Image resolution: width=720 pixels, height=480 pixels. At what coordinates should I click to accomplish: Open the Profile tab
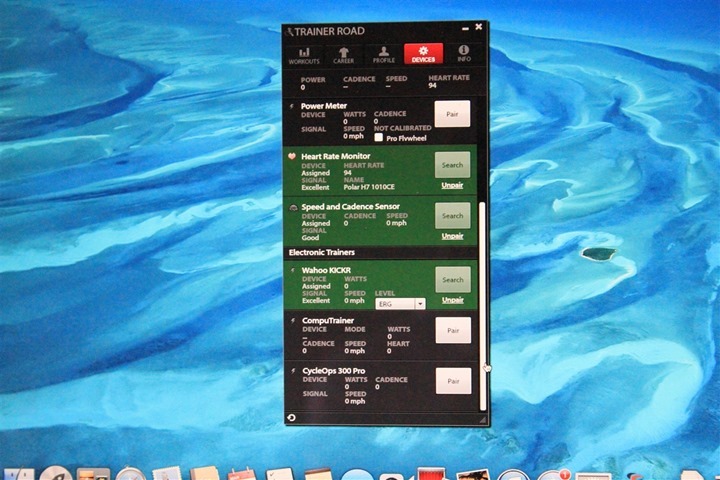pos(383,55)
